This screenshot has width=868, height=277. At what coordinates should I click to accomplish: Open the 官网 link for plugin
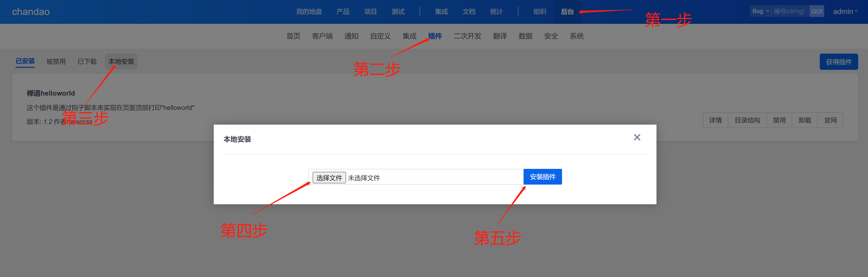tap(830, 120)
